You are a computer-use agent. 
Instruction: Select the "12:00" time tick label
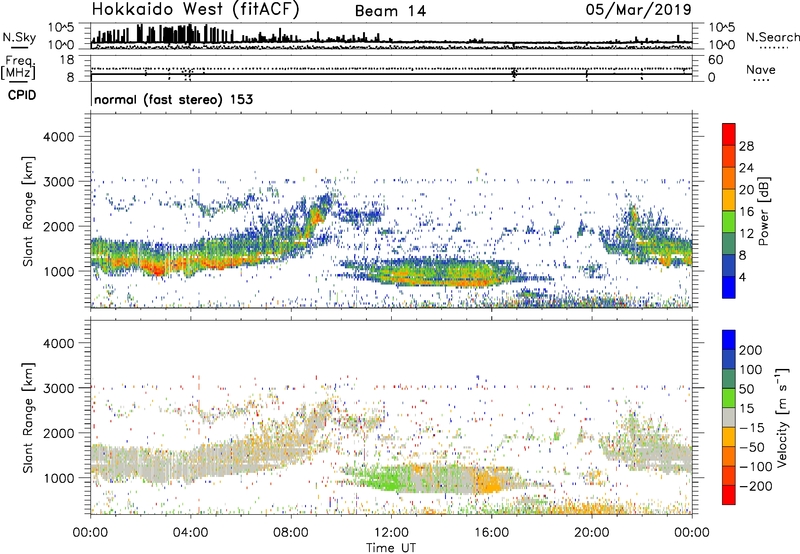(391, 533)
